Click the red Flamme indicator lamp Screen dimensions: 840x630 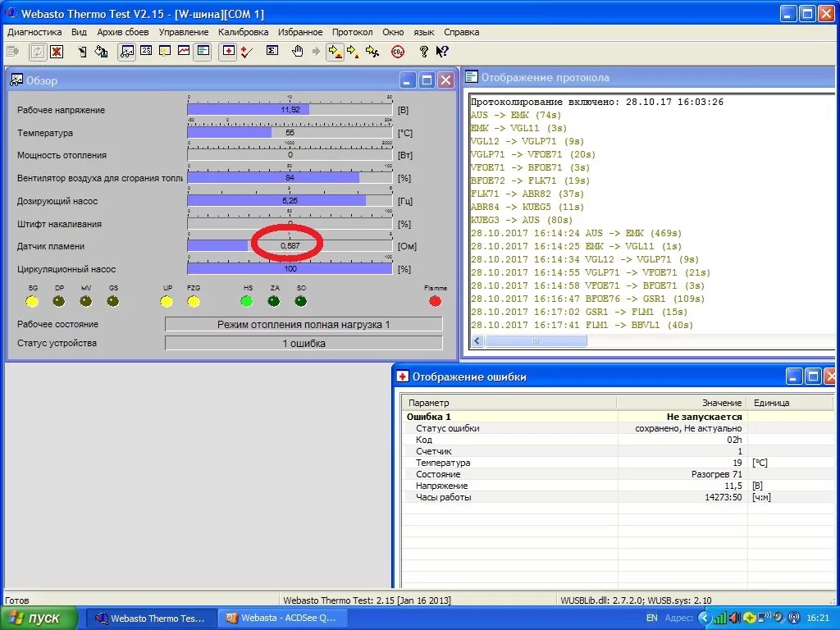point(435,301)
